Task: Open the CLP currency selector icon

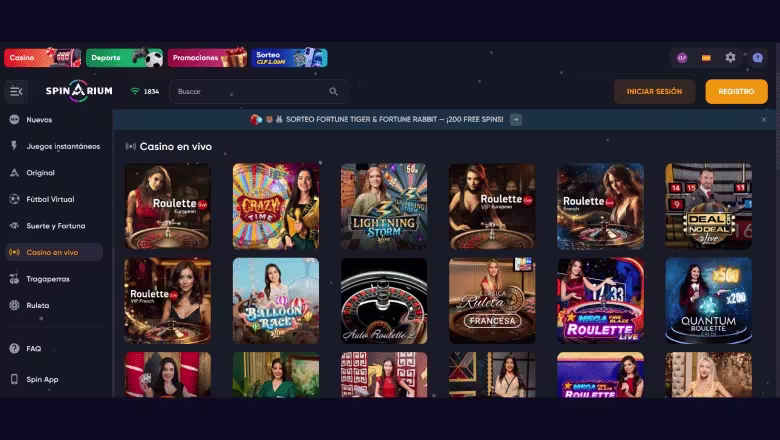Action: (x=682, y=58)
